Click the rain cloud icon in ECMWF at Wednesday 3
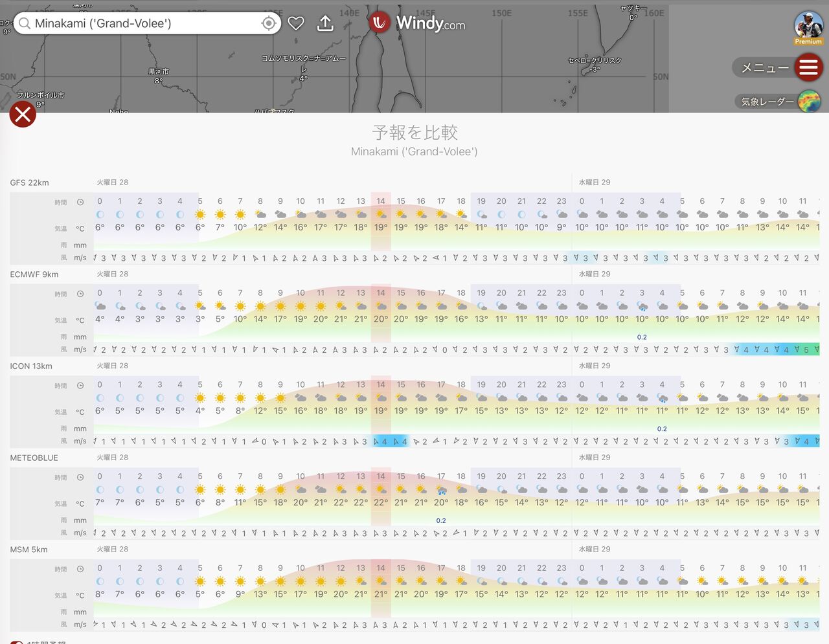Viewport: 829px width, 644px height. click(x=642, y=307)
